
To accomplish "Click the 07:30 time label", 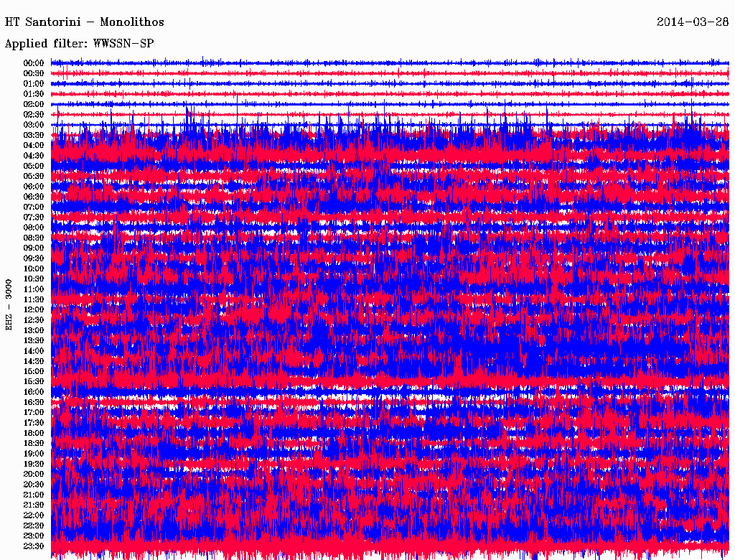I will pyautogui.click(x=34, y=218).
